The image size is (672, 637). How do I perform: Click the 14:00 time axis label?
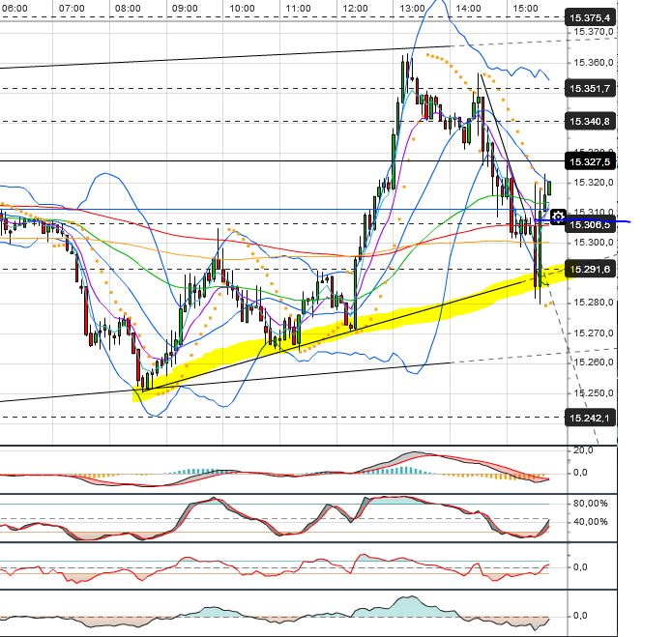click(x=468, y=8)
